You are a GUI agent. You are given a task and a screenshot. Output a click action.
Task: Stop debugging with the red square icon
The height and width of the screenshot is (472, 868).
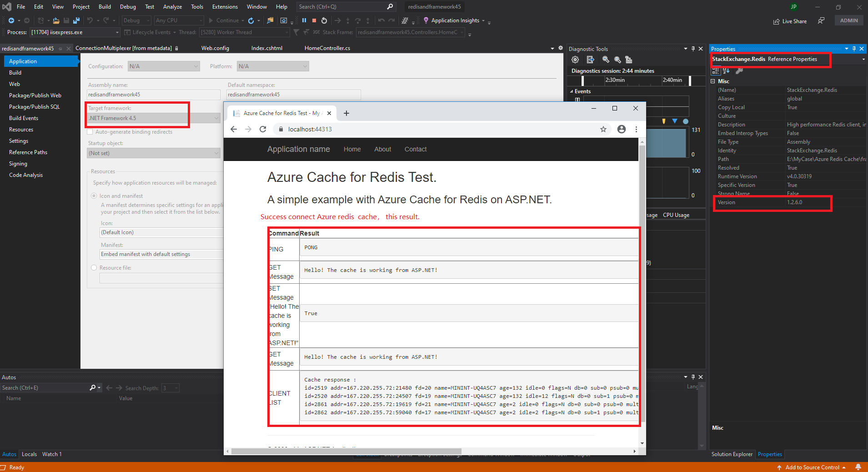(x=314, y=20)
